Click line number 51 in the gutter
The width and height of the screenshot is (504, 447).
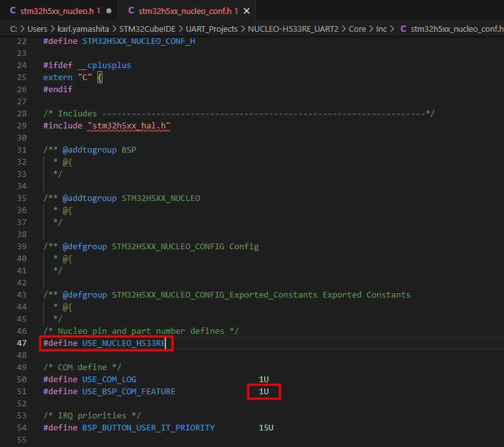coord(22,392)
